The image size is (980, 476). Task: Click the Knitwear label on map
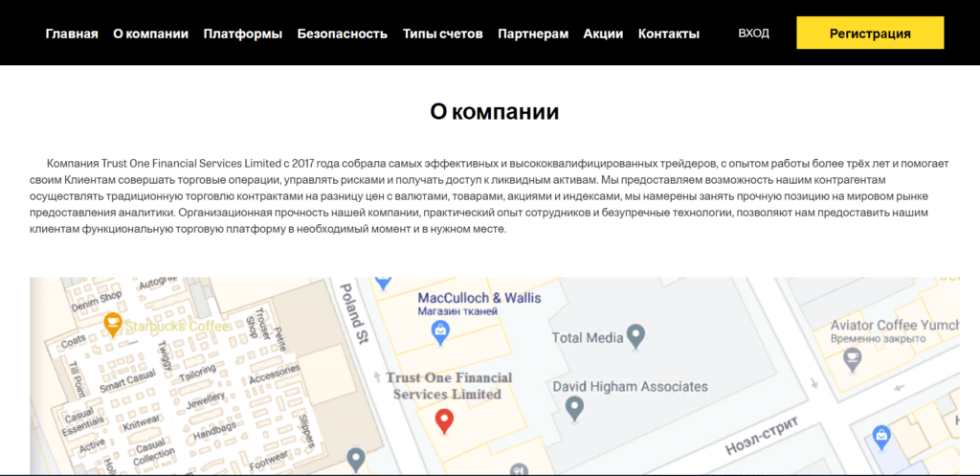[143, 424]
